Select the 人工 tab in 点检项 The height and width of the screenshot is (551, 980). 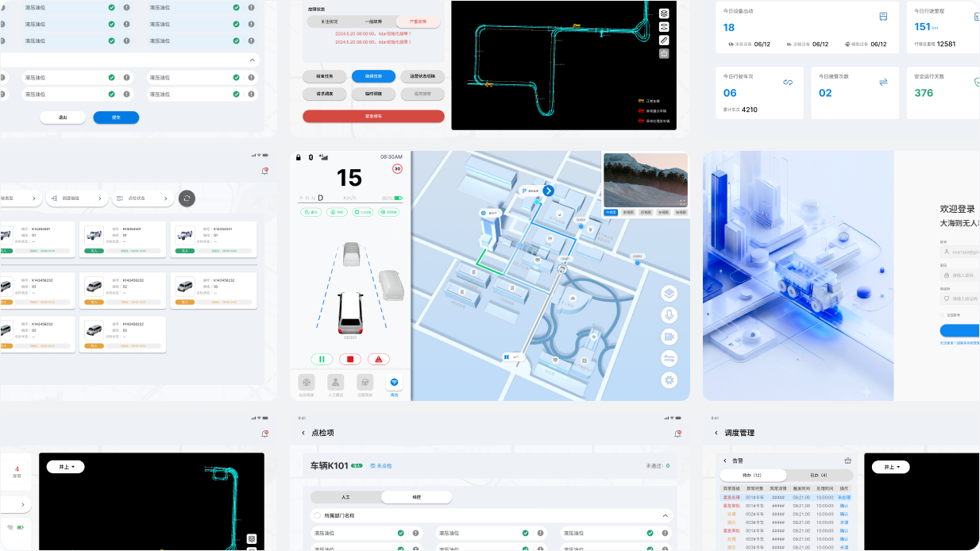pyautogui.click(x=345, y=497)
